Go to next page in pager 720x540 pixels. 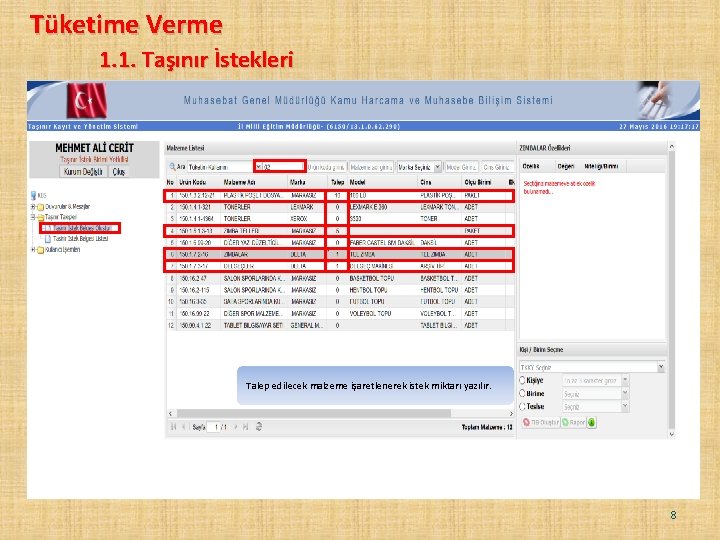(x=236, y=427)
